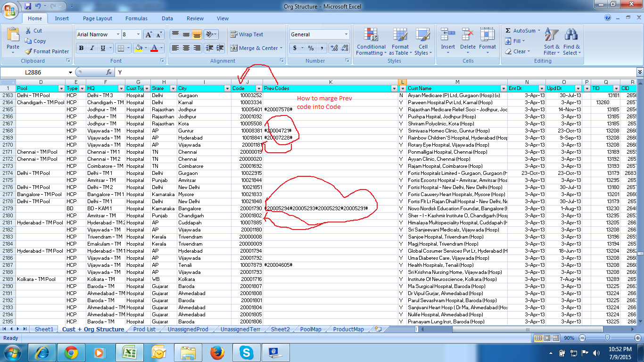Apply Comma style to cells
The height and width of the screenshot is (362, 644).
click(322, 48)
